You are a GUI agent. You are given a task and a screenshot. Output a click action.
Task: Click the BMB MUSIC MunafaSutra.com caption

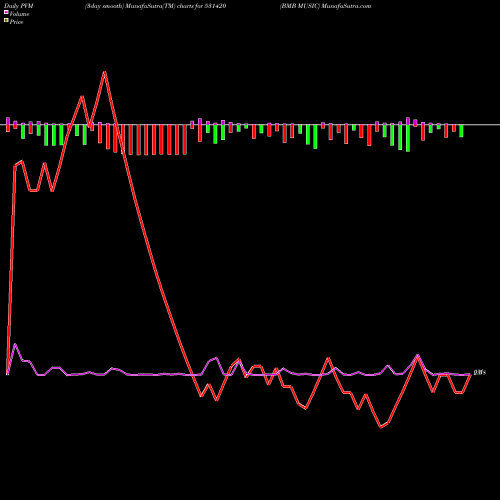[325, 6]
